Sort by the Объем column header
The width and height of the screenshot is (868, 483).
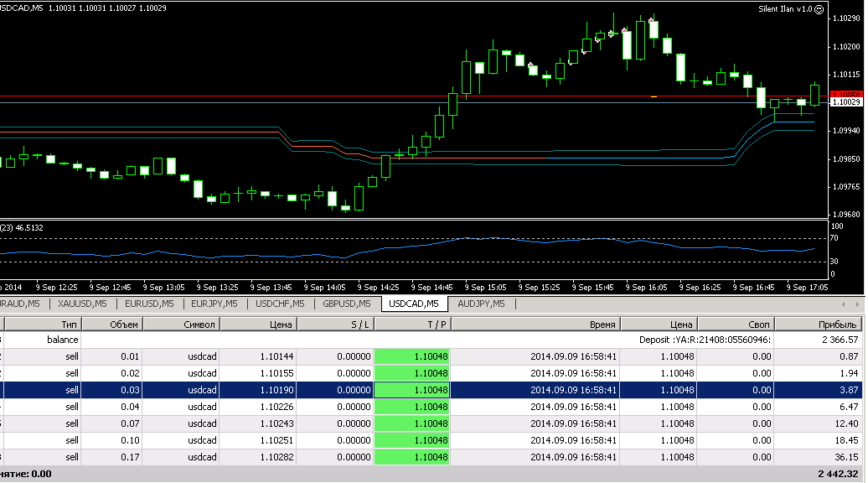(x=111, y=324)
